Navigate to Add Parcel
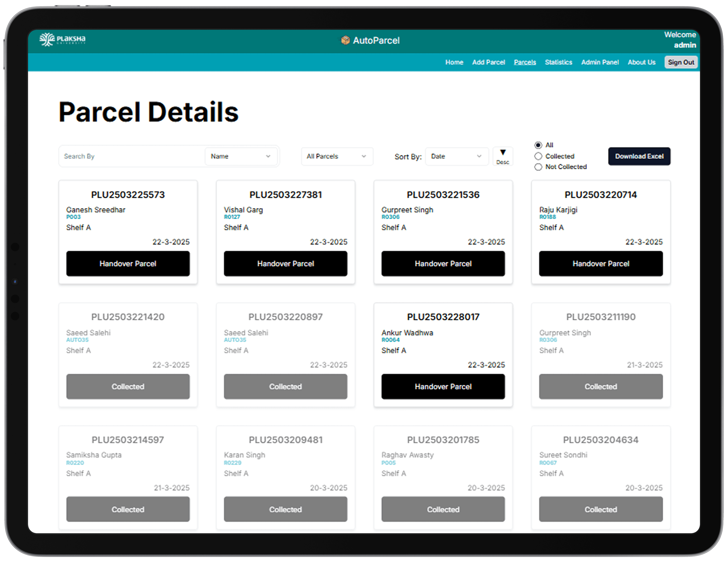 click(x=488, y=62)
